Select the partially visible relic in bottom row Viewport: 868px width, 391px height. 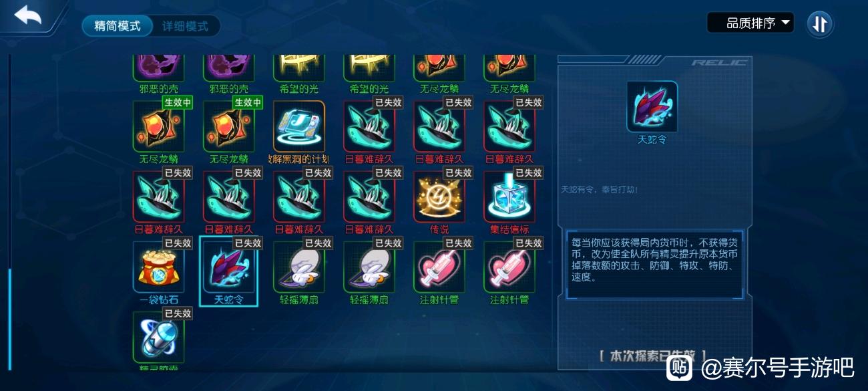pyautogui.click(x=158, y=338)
